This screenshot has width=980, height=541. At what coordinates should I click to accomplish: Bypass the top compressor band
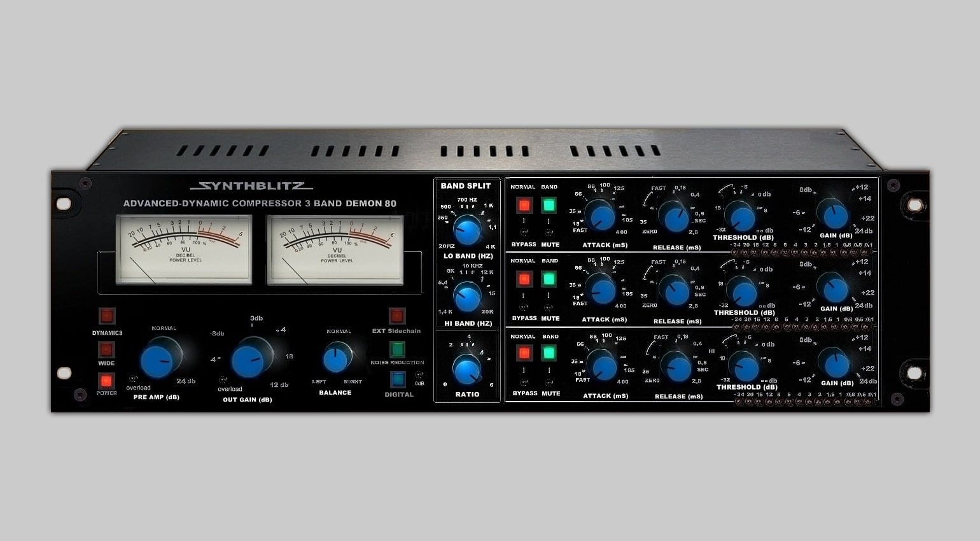(524, 204)
